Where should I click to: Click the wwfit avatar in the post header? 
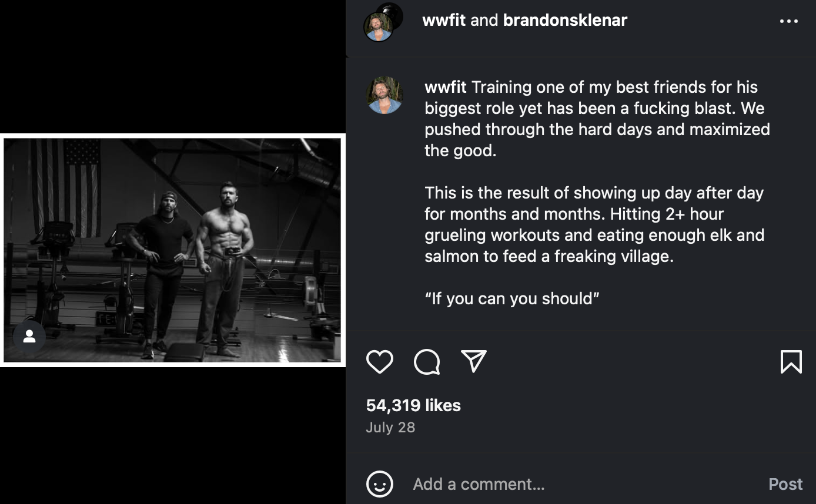tap(377, 28)
